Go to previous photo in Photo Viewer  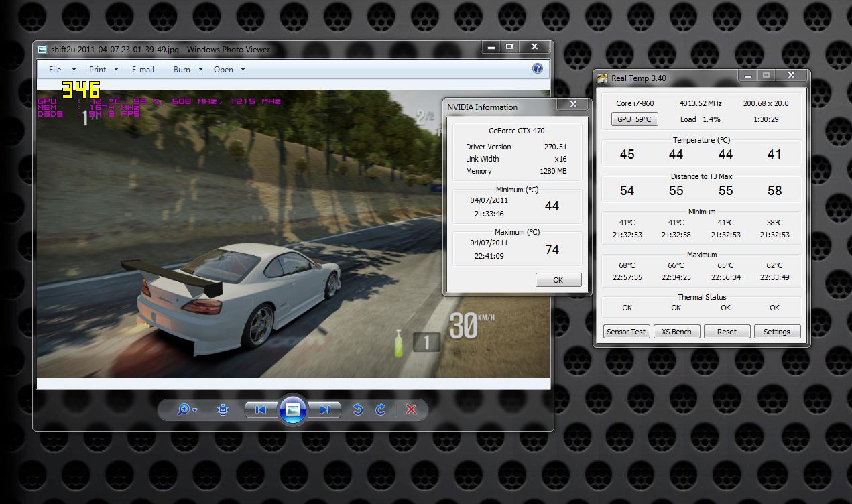point(261,409)
